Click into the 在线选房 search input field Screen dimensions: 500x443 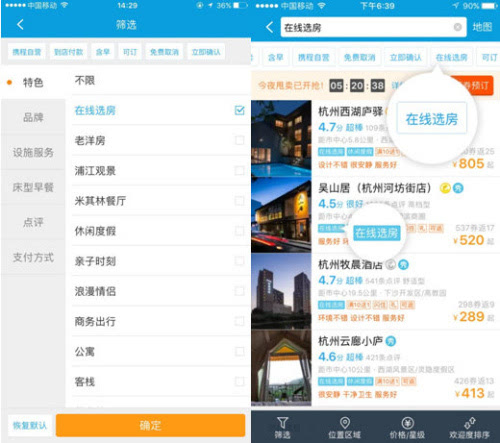(368, 27)
